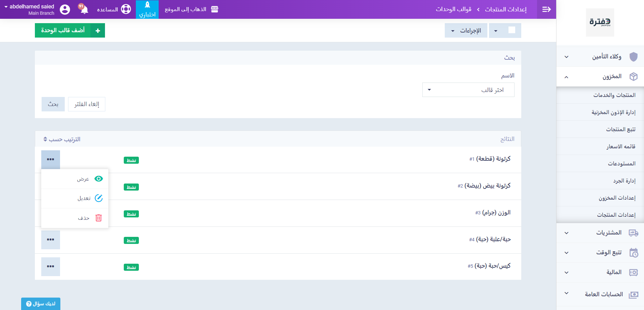Viewport: 644px width, 310px height.
Task: Click the shield icon for وكلاء التأمين
Action: pos(633,57)
